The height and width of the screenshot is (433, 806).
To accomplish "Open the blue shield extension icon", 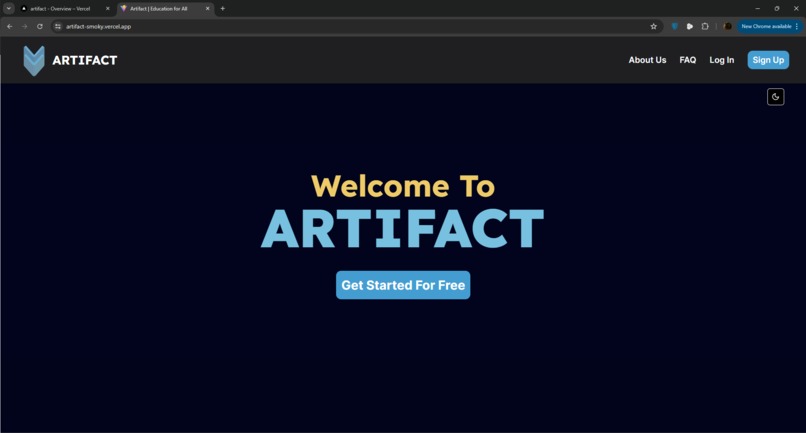I will [x=674, y=26].
